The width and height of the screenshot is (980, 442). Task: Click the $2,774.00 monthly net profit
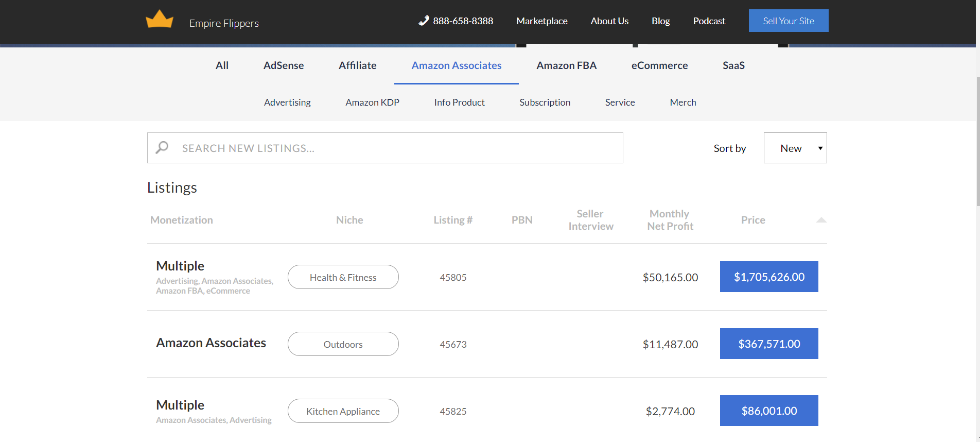tap(670, 411)
